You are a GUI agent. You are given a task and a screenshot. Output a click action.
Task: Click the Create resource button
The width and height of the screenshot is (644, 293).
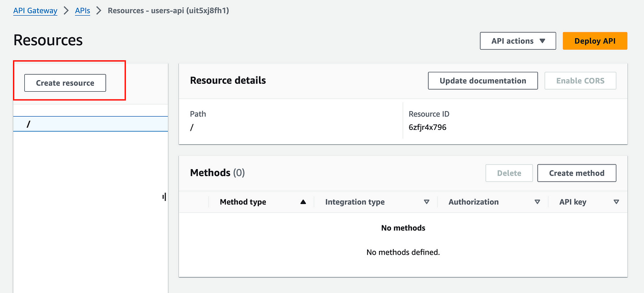point(65,83)
